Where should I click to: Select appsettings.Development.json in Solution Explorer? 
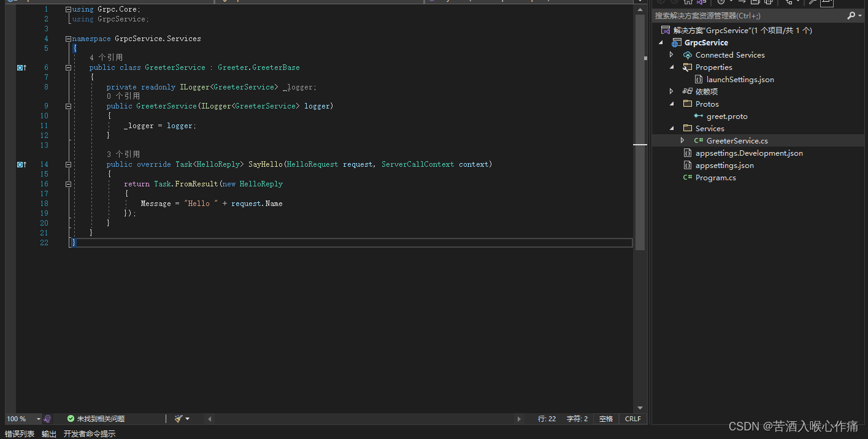749,153
